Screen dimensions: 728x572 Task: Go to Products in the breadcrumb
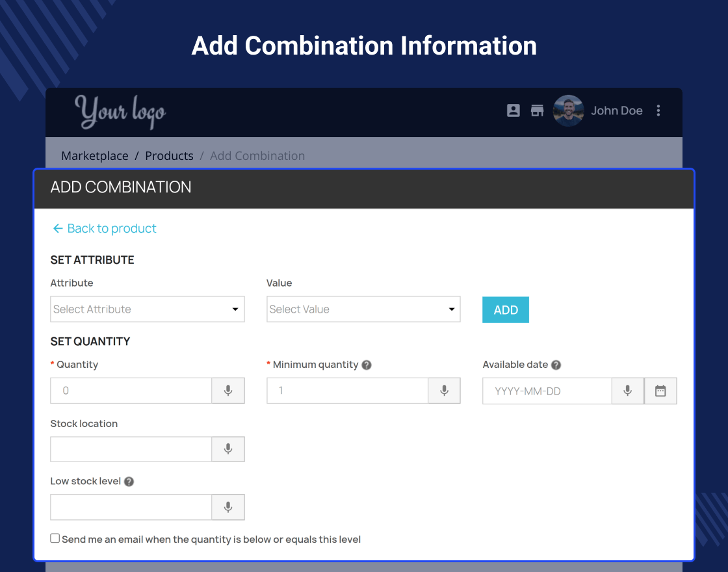click(x=169, y=155)
